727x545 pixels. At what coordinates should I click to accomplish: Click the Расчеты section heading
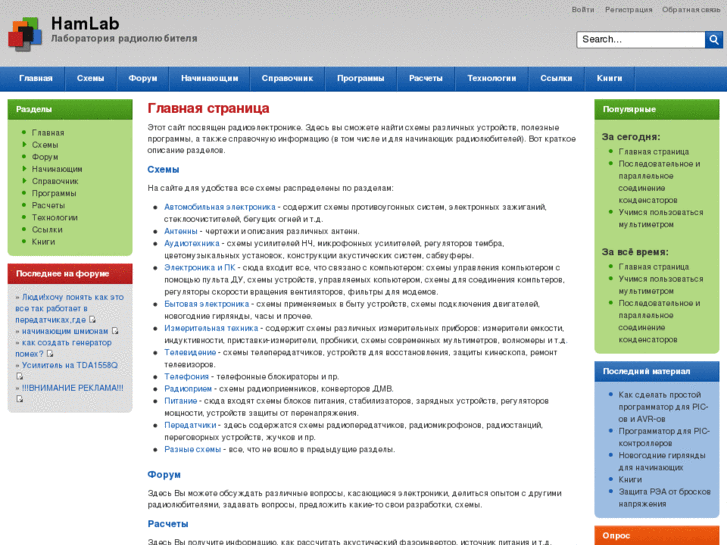(x=168, y=524)
